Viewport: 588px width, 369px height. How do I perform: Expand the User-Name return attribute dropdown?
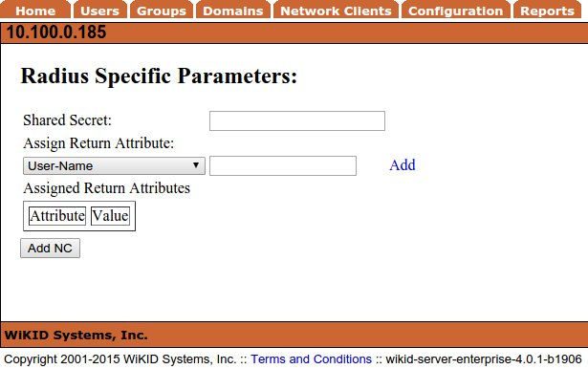(114, 165)
